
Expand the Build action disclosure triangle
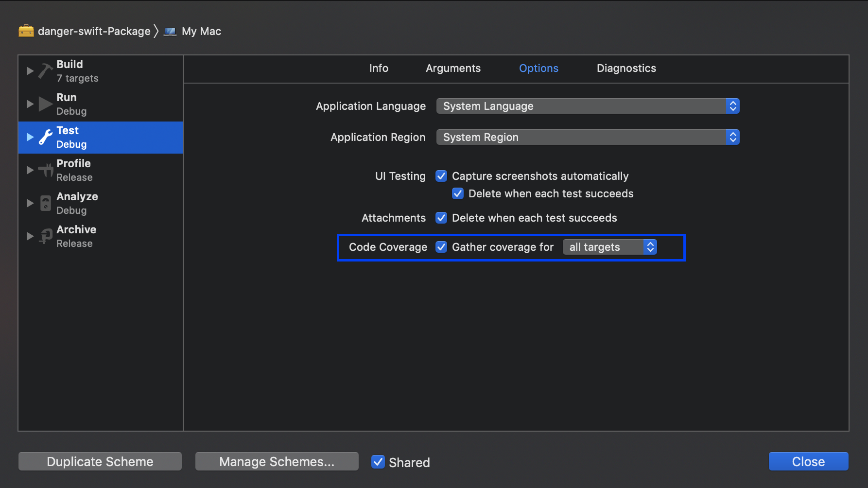tap(30, 71)
